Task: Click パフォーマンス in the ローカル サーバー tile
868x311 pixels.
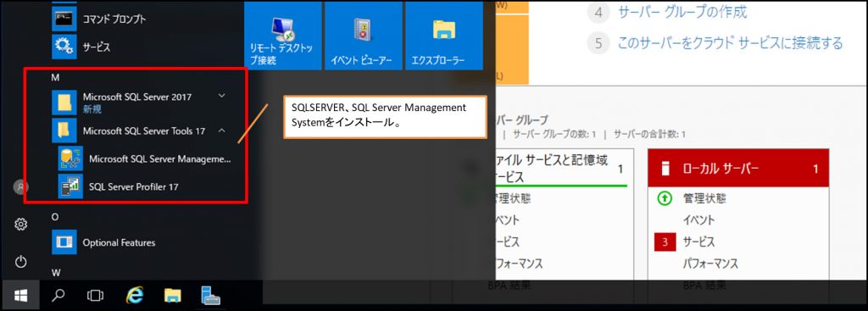Action: 710,264
